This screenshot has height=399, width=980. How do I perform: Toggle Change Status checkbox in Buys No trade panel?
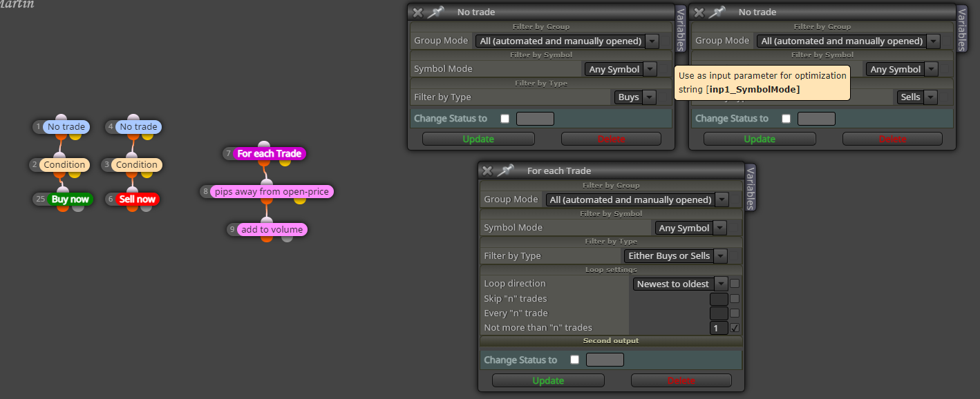pyautogui.click(x=505, y=119)
